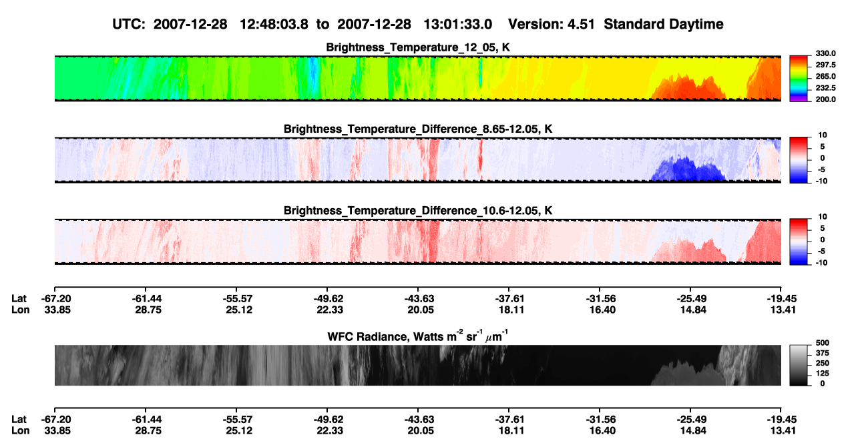The width and height of the screenshot is (868, 445).
Task: Click the 125 label on the WFC scale
Action: point(822,375)
